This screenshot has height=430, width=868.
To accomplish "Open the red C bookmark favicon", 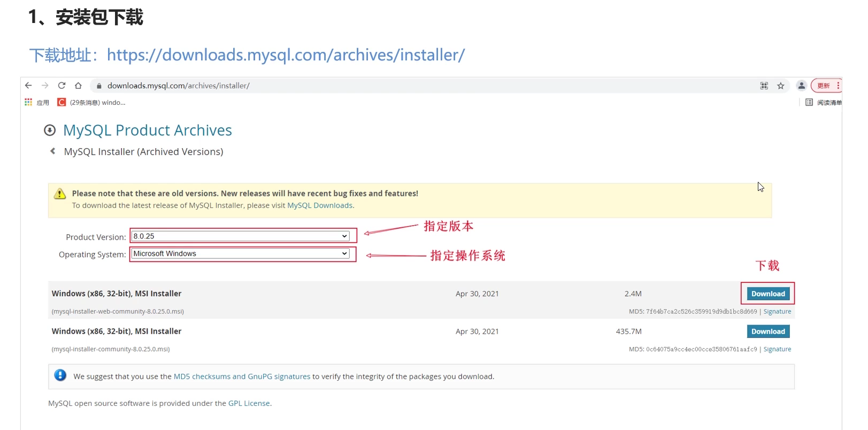I will [62, 102].
